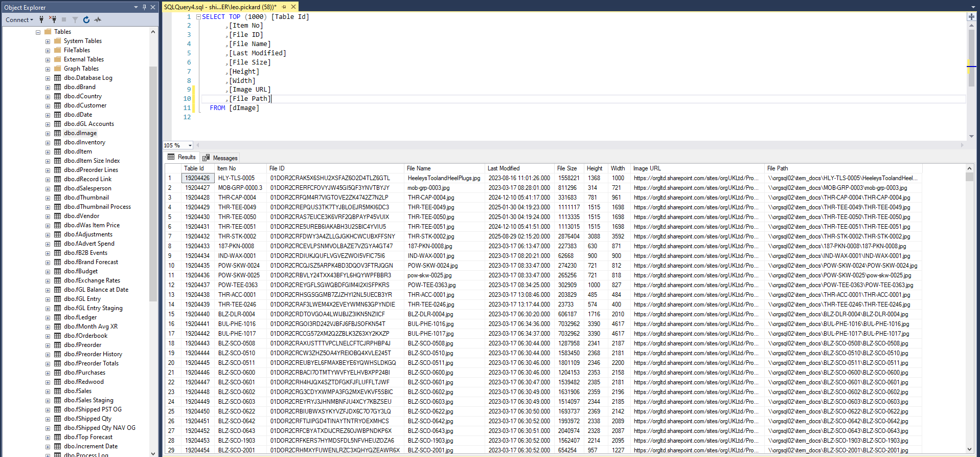Viewport: 980px width, 457px height.
Task: Pin the Object Explorer panel
Action: coord(144,7)
